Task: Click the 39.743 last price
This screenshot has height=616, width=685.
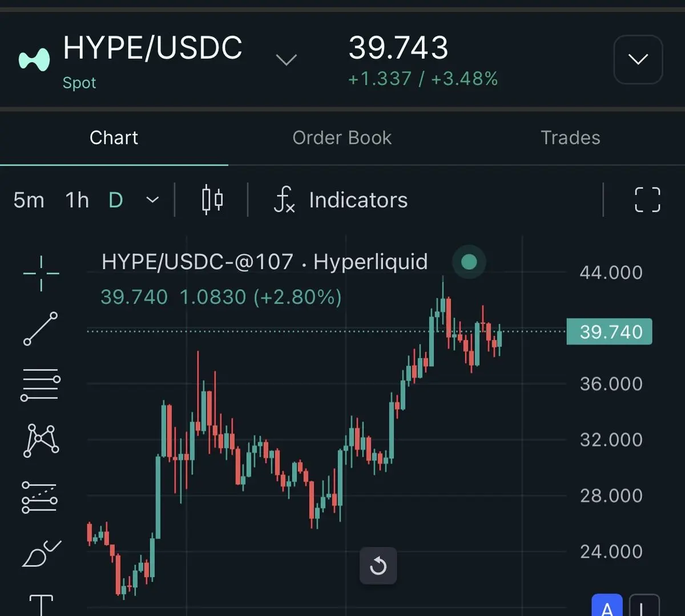Action: point(398,47)
